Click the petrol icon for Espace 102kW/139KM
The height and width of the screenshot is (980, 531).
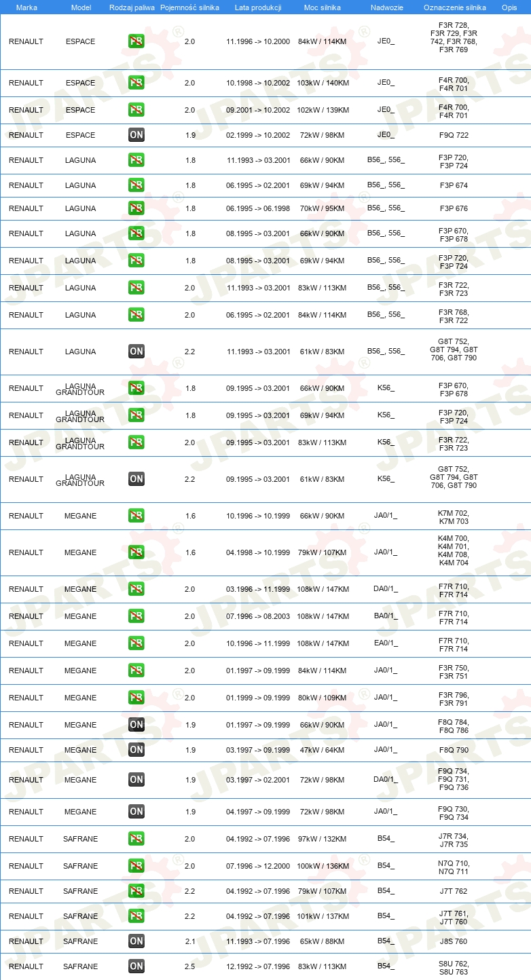(x=136, y=110)
